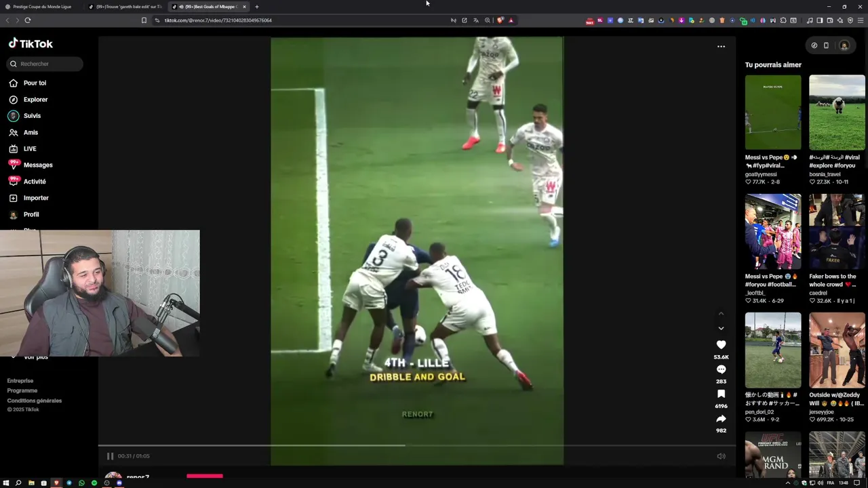Open the browser extensions puzzle icon
The image size is (868, 488).
(x=783, y=20)
